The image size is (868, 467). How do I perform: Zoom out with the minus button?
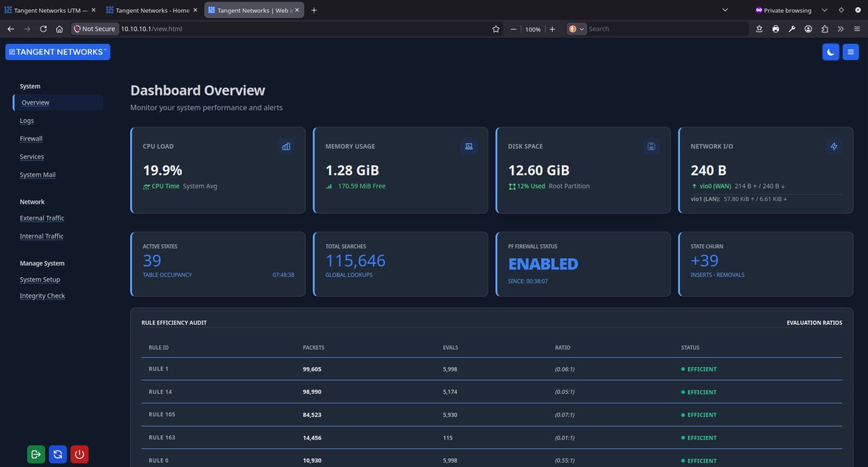pyautogui.click(x=514, y=29)
